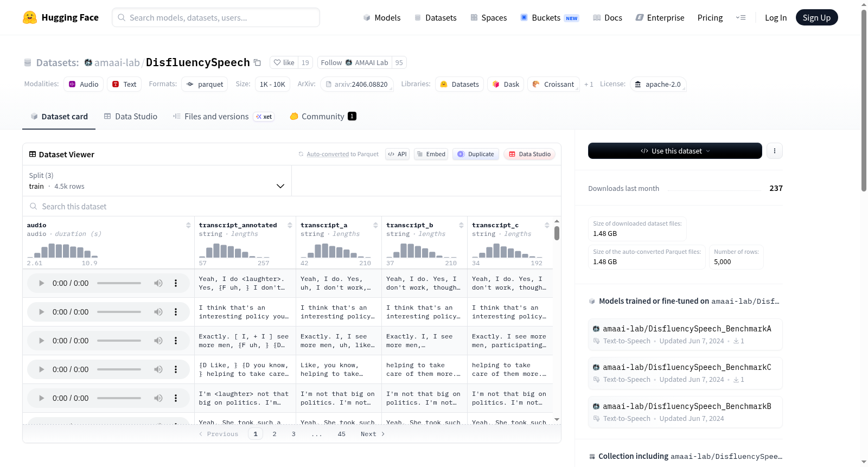Screen dimensions: 868x467
Task: Open arxiv:2406.08820 paper tag
Action: [357, 84]
